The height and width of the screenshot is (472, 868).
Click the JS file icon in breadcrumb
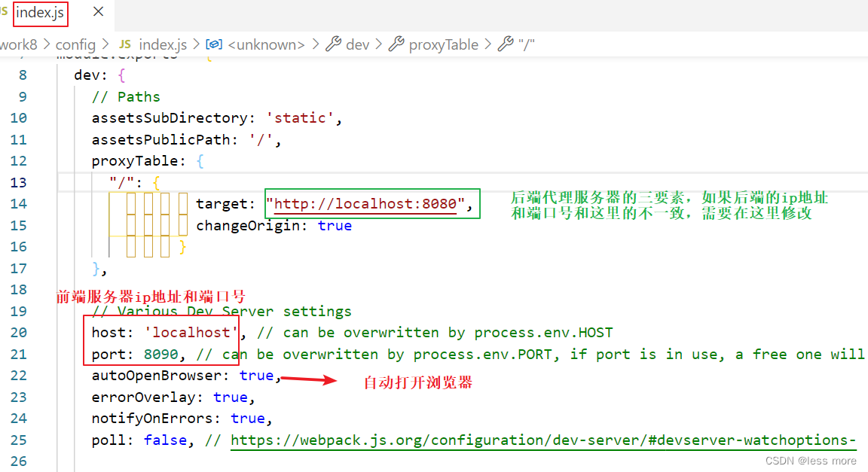[125, 44]
